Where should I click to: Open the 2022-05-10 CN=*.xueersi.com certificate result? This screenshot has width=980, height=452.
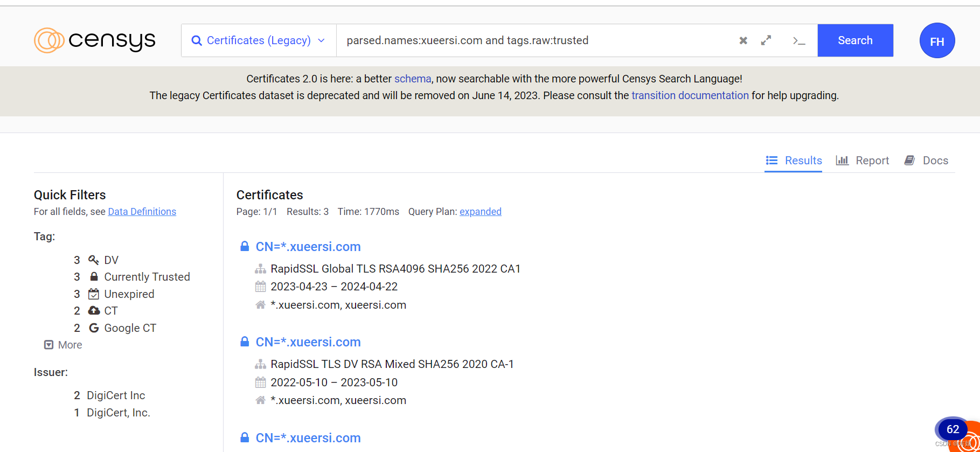pyautogui.click(x=308, y=342)
